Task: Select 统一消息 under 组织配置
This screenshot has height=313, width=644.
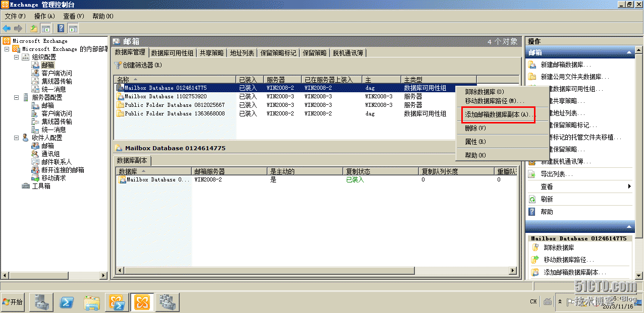Action: pos(53,89)
